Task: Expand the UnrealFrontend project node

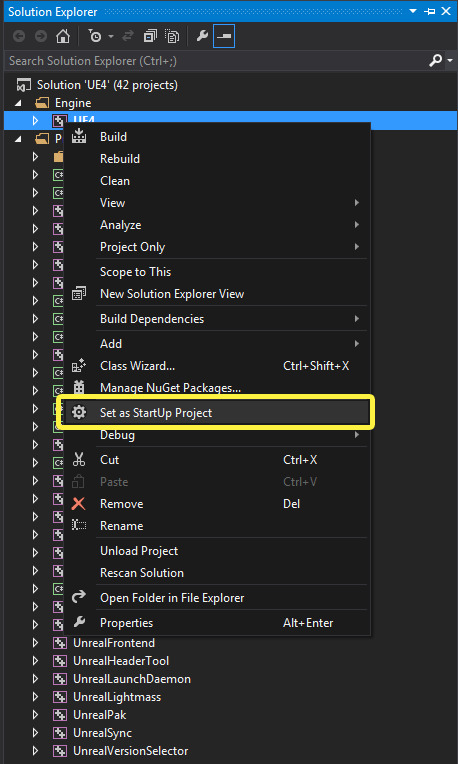Action: 35,643
